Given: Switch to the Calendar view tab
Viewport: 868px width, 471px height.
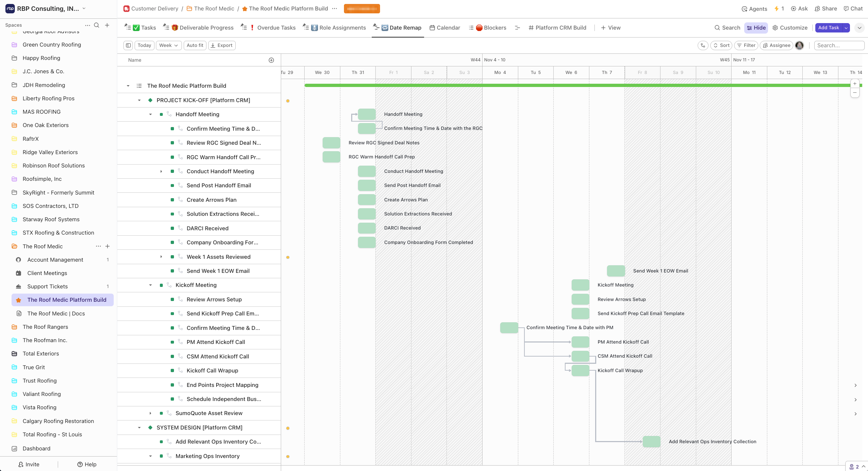Looking at the screenshot, I should click(445, 28).
